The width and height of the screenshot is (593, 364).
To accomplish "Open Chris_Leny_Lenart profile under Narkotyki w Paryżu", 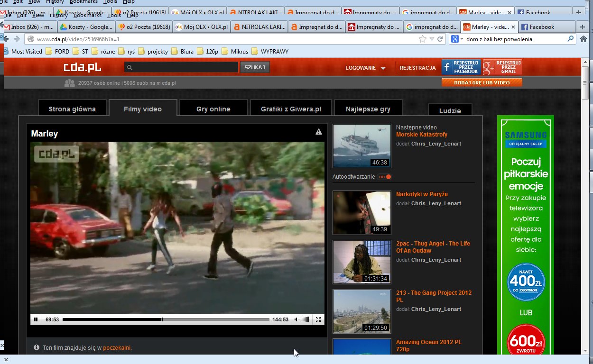I will pos(436,203).
